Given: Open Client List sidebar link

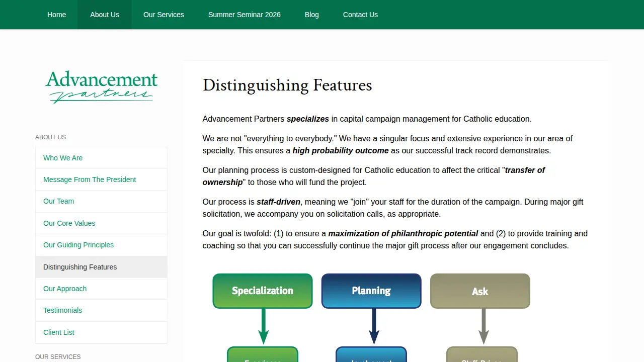Looking at the screenshot, I should click(x=101, y=332).
